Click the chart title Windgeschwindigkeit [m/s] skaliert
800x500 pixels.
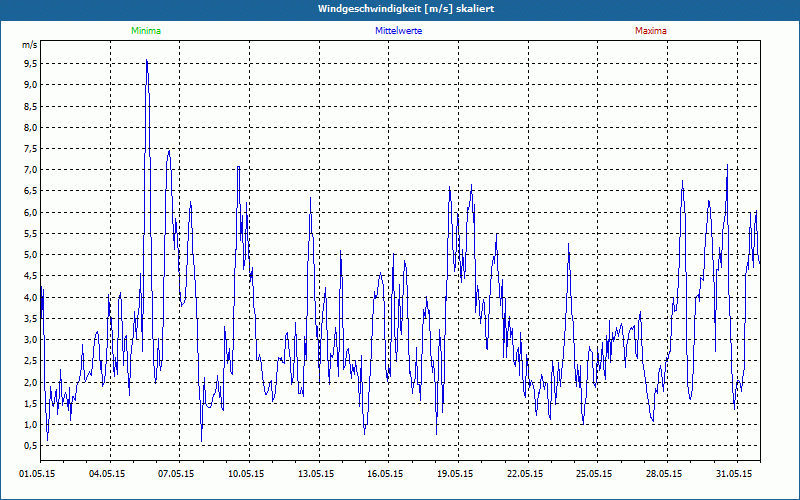[400, 9]
